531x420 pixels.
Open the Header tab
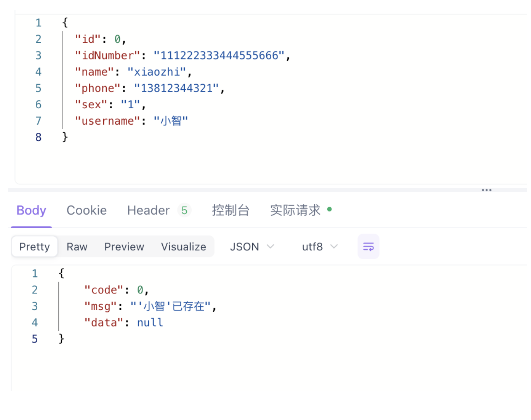tap(148, 210)
